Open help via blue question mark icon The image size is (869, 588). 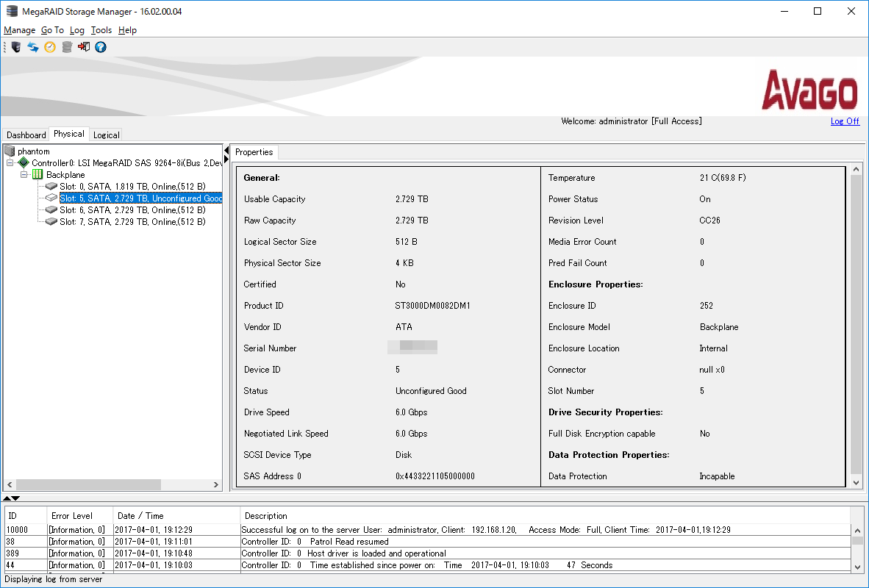(101, 47)
